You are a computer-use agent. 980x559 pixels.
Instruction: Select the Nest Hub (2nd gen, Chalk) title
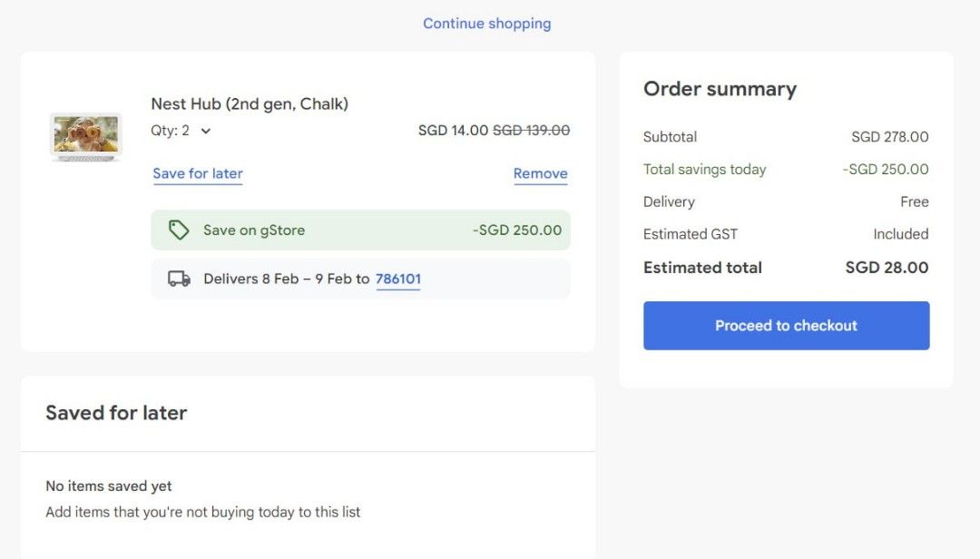coord(250,103)
